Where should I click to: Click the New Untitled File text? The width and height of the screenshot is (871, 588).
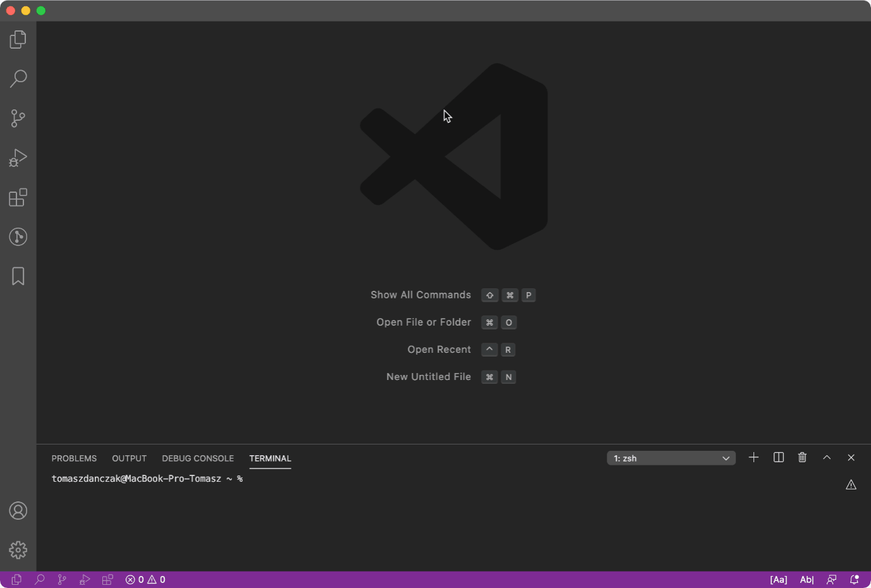(x=429, y=377)
